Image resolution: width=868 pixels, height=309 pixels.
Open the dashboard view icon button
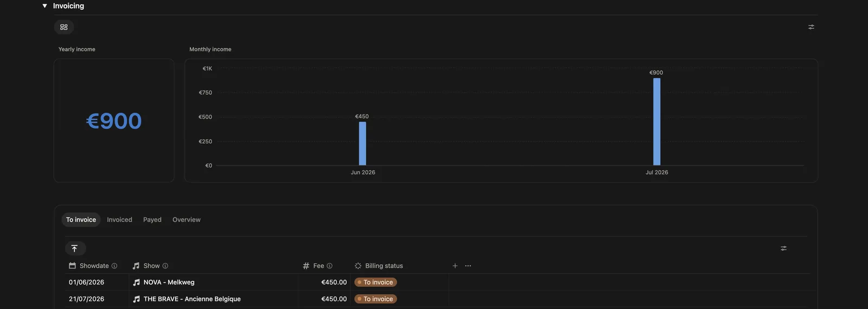click(x=64, y=27)
